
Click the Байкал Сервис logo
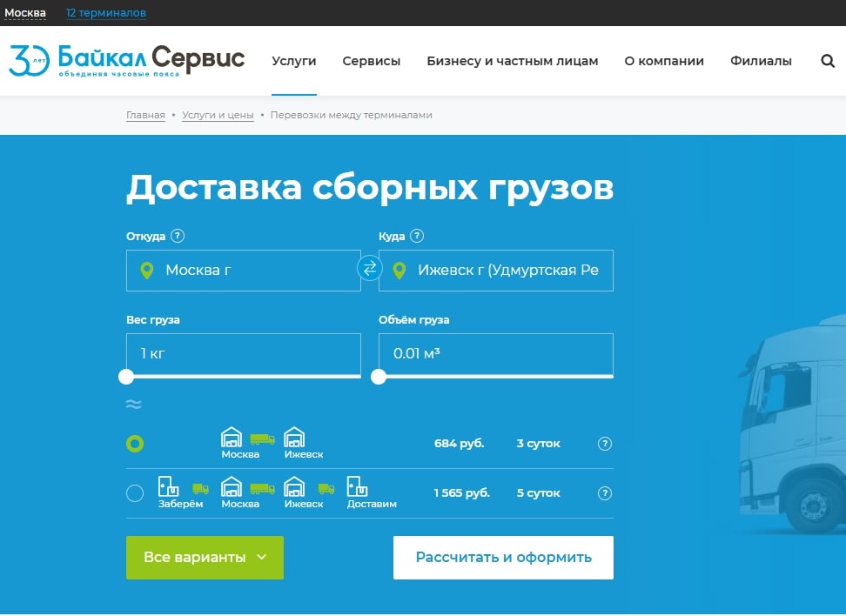pos(127,60)
